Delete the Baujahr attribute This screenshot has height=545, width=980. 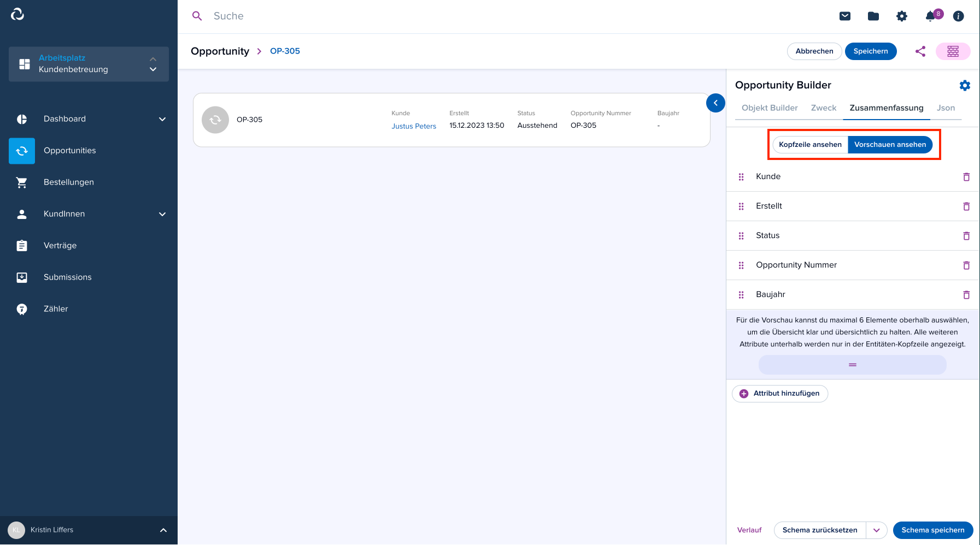click(x=966, y=295)
